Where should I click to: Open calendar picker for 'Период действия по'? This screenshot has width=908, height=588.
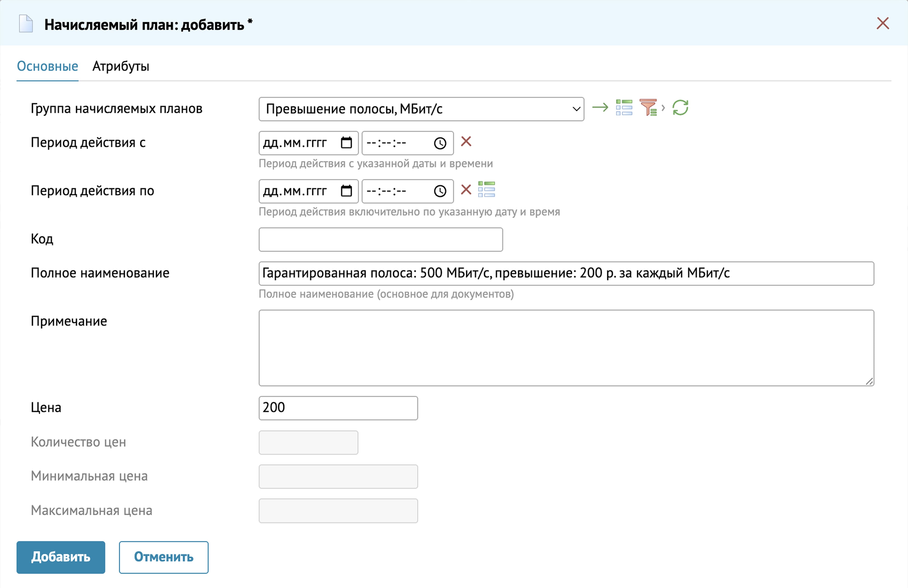pos(346,191)
